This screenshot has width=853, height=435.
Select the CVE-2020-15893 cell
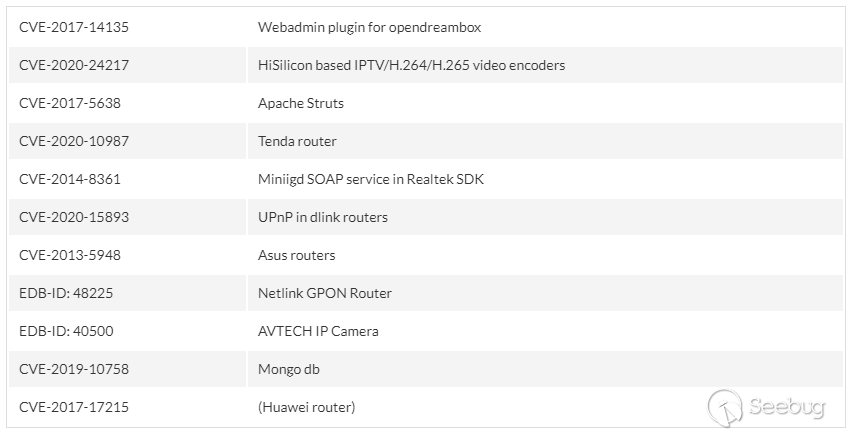pos(74,217)
